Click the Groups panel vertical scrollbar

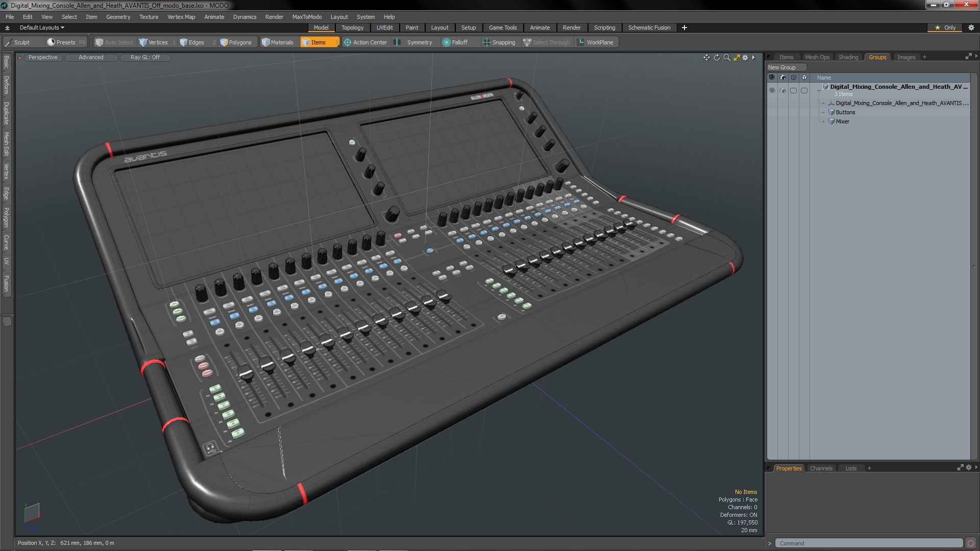click(x=974, y=265)
